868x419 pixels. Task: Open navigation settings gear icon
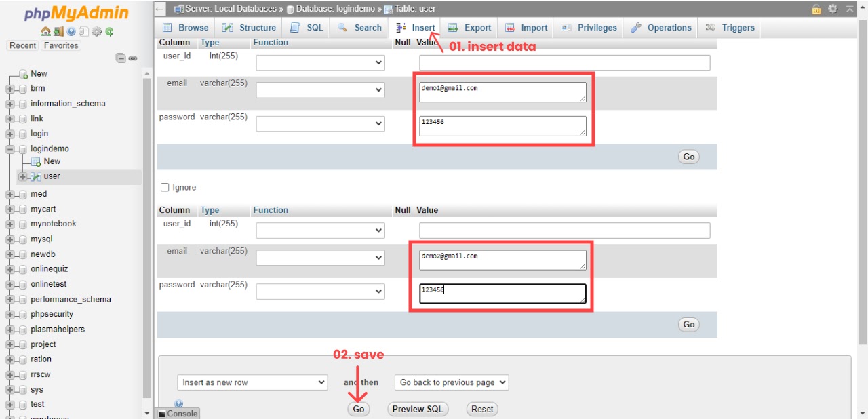(x=96, y=31)
